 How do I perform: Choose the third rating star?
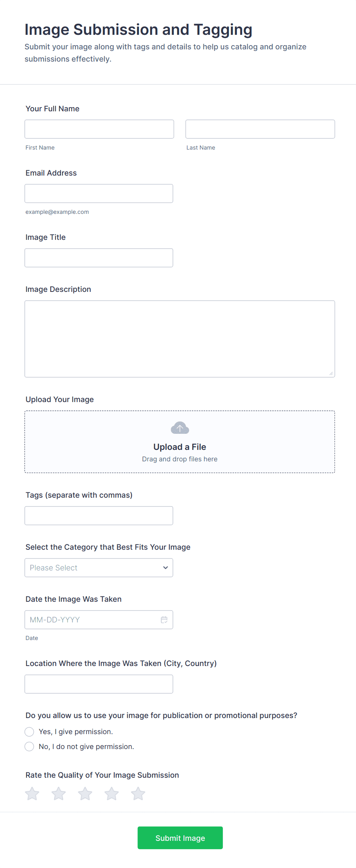pyautogui.click(x=85, y=794)
